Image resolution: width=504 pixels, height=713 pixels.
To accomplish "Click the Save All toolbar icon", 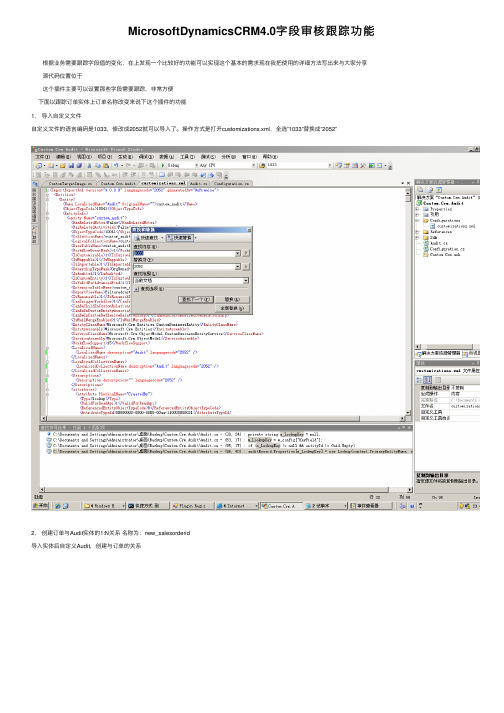I will (x=79, y=166).
